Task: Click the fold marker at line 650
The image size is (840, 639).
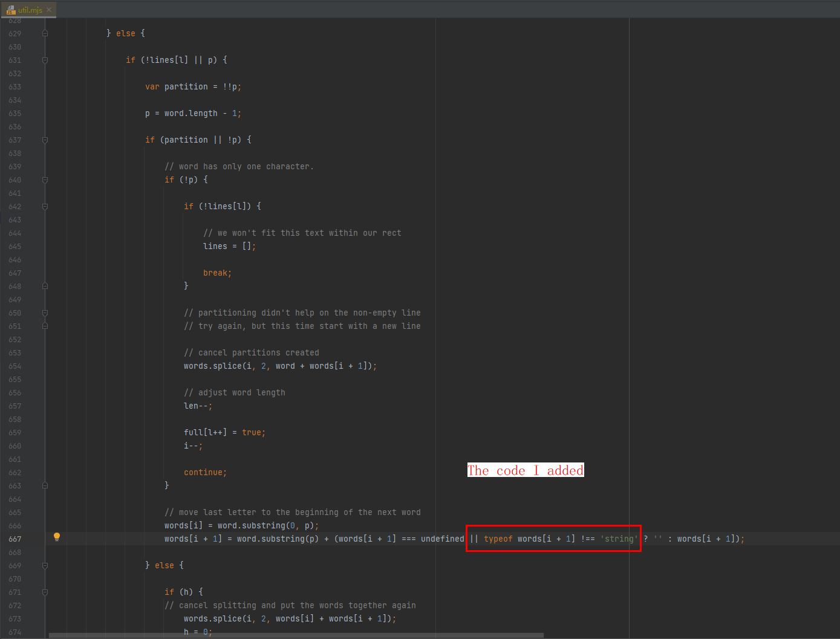Action: click(45, 313)
